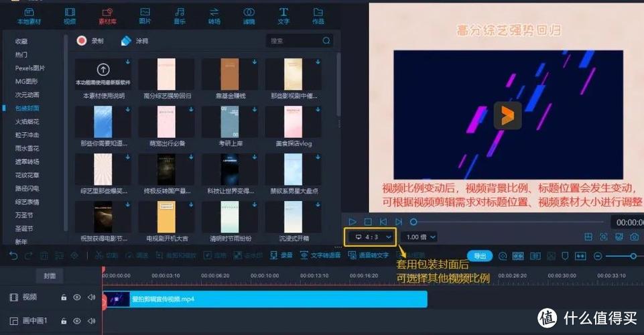The height and width of the screenshot is (335, 644).
Task: Click the preview layout split icon
Action: 588,237
